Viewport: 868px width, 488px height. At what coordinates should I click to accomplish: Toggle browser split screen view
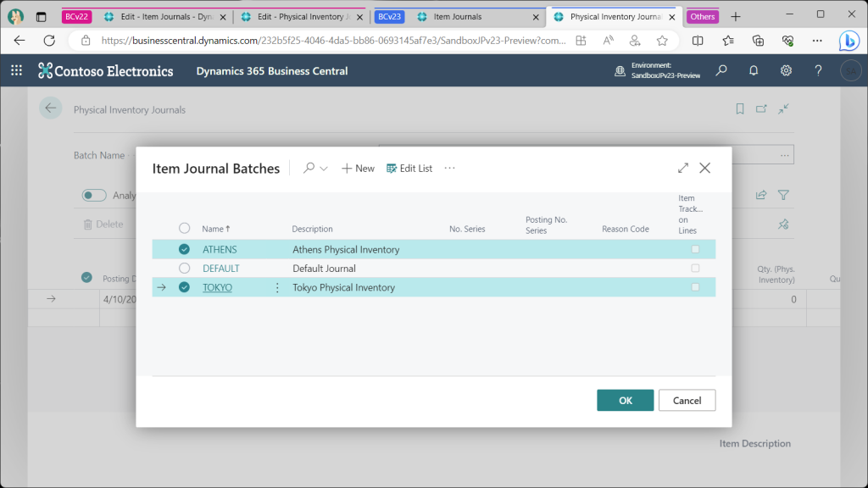click(x=698, y=41)
